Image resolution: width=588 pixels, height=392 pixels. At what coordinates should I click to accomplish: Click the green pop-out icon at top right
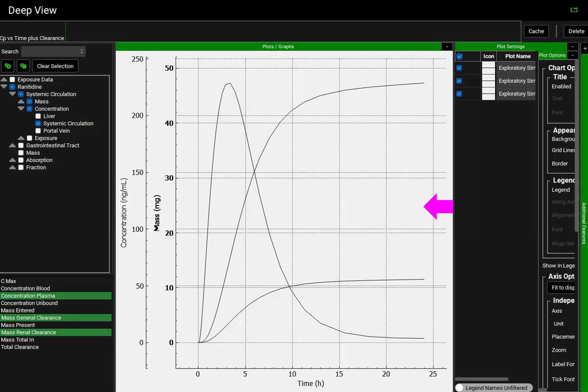pos(574,10)
